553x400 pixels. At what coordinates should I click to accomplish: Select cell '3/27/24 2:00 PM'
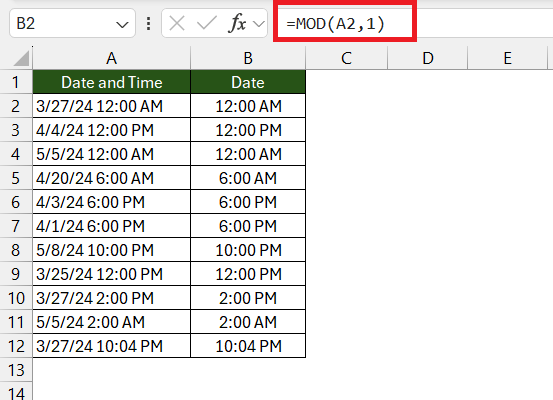[111, 298]
